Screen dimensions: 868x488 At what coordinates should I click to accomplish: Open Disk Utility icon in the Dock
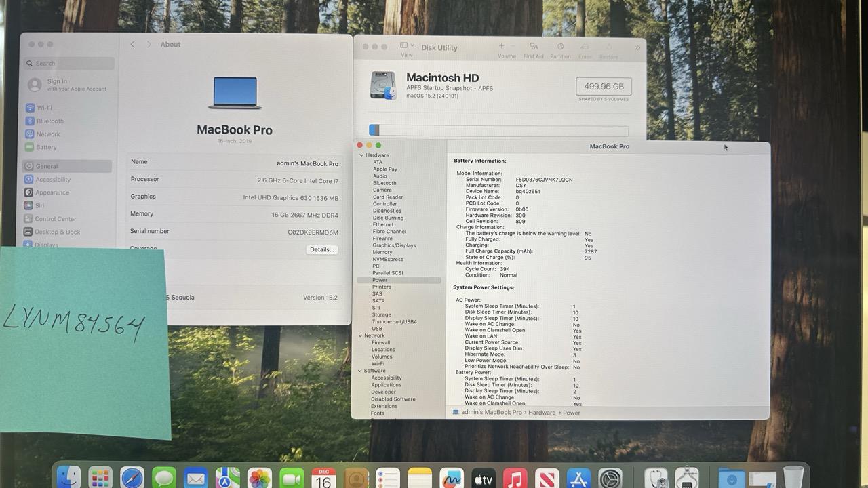[655, 479]
